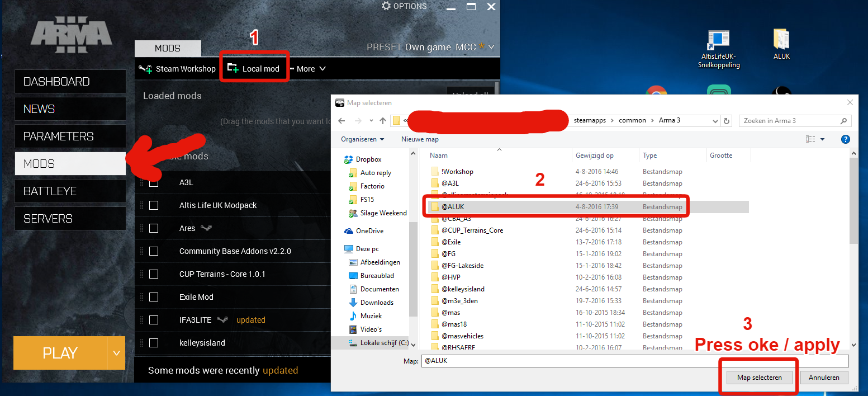Viewport: 868px width, 396px height.
Task: Check Community Base Addons v2.2.0
Action: click(x=154, y=251)
